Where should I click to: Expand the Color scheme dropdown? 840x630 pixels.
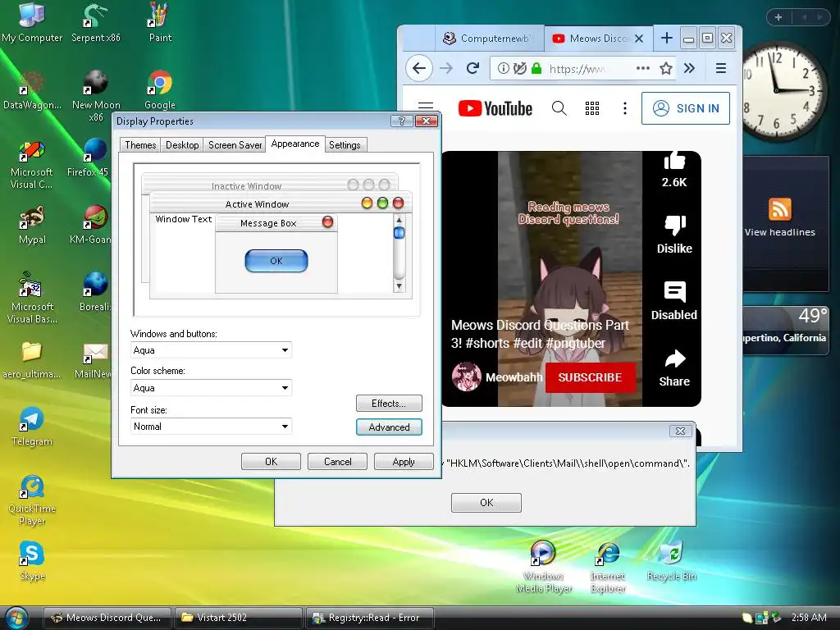click(211, 388)
